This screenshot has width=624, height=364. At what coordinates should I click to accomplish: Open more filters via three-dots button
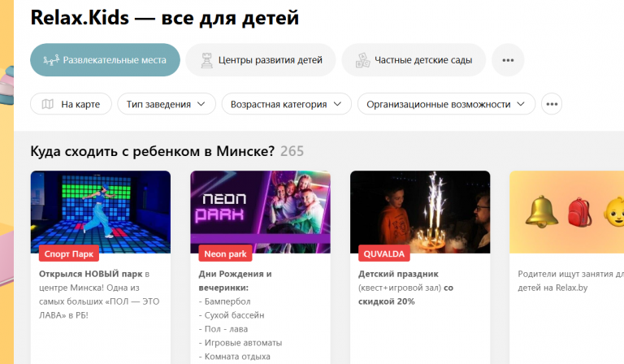tap(552, 104)
